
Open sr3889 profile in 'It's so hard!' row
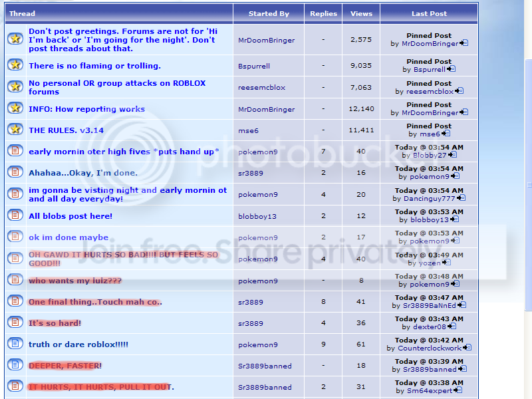coord(251,323)
